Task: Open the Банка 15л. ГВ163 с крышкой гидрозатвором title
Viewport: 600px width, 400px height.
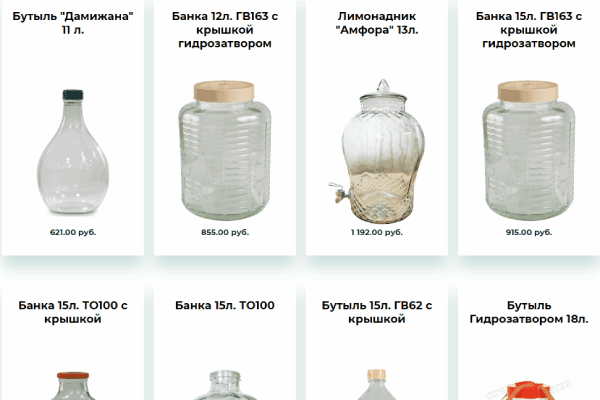Action: pyautogui.click(x=529, y=30)
